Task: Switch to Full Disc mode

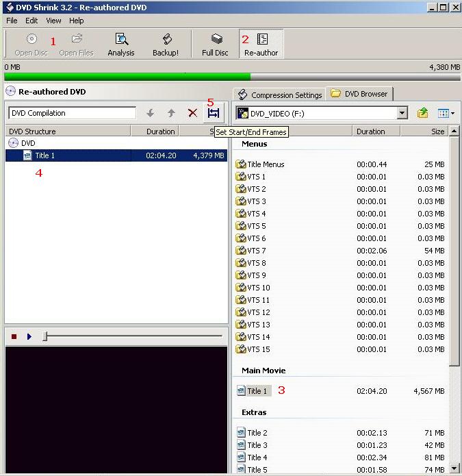Action: (215, 45)
